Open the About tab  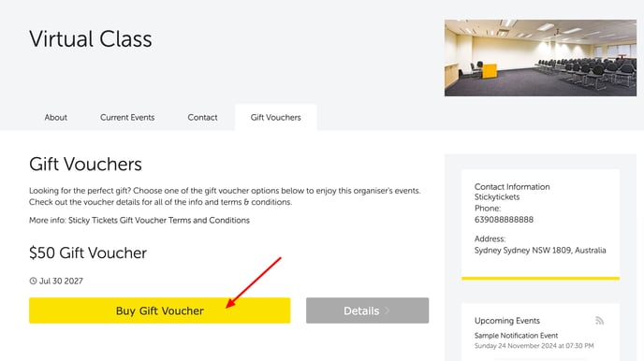[56, 117]
